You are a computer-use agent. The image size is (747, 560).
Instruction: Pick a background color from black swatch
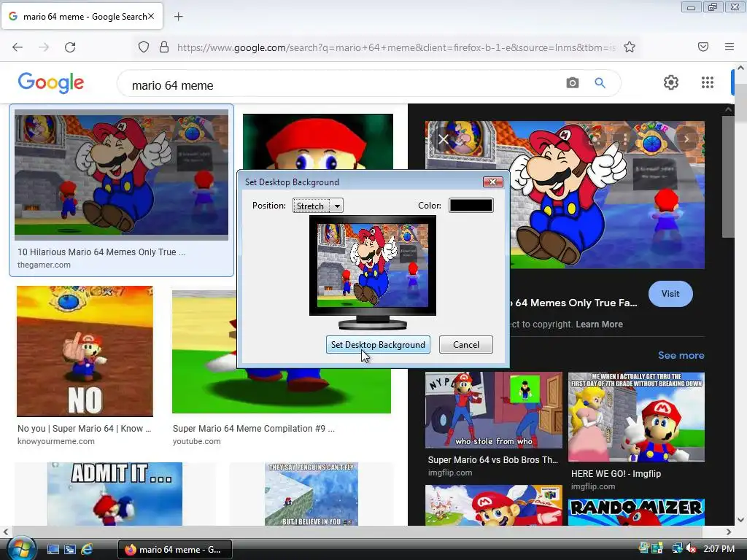click(x=471, y=205)
